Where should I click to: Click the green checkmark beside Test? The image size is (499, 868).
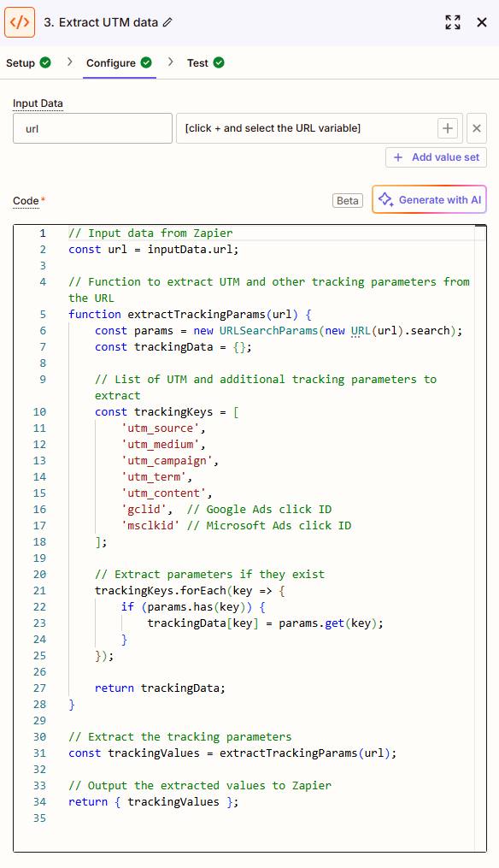pos(219,62)
